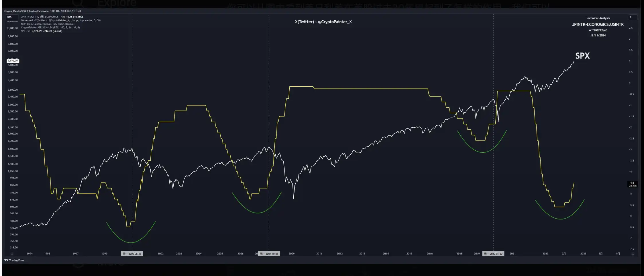
Task: Click the auto-scale icon at bottom right corner
Action: (633, 254)
